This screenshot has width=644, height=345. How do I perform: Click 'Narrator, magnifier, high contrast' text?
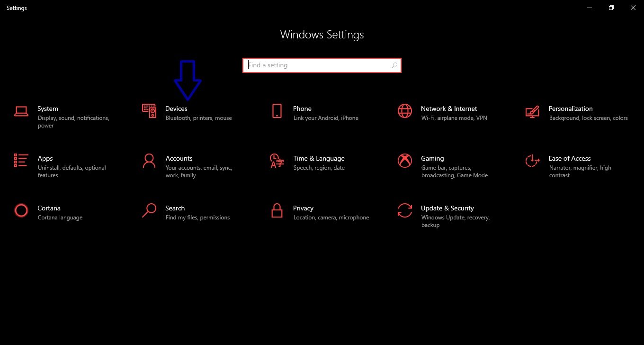pyautogui.click(x=580, y=172)
